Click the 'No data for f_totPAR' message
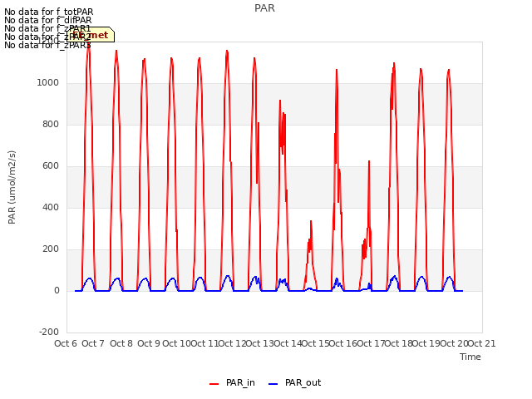Image resolution: width=532 pixels, height=399 pixels. (x=48, y=12)
